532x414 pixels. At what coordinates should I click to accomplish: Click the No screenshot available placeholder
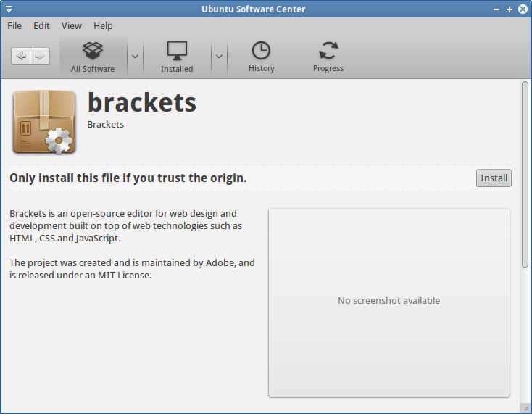pos(388,302)
